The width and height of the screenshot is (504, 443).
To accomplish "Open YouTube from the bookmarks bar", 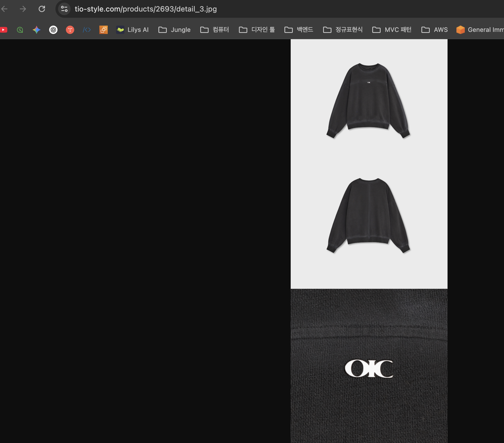I will click(4, 30).
